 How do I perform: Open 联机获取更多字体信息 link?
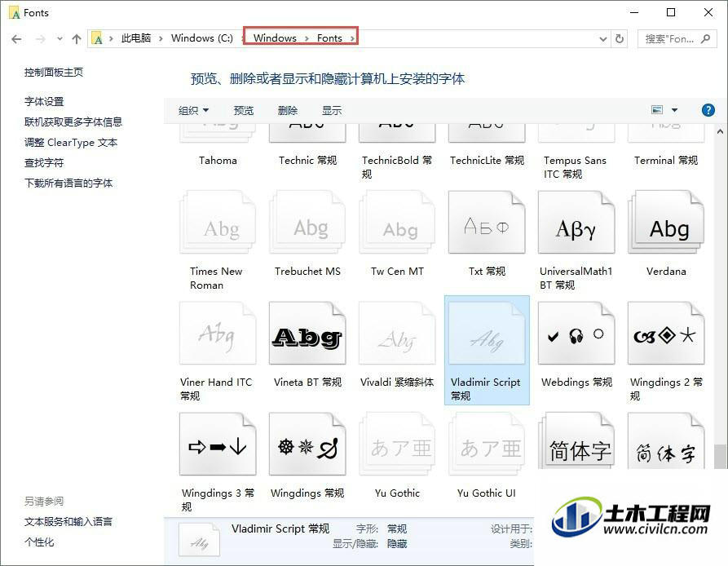pyautogui.click(x=73, y=122)
